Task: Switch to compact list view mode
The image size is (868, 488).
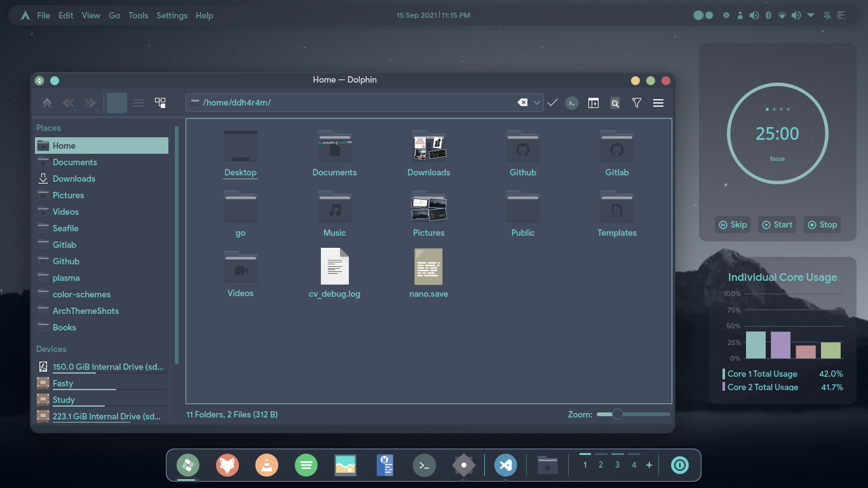Action: 139,103
